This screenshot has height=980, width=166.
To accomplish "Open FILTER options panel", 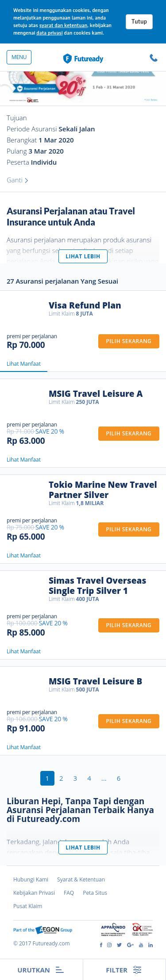I will pyautogui.click(x=124, y=970).
